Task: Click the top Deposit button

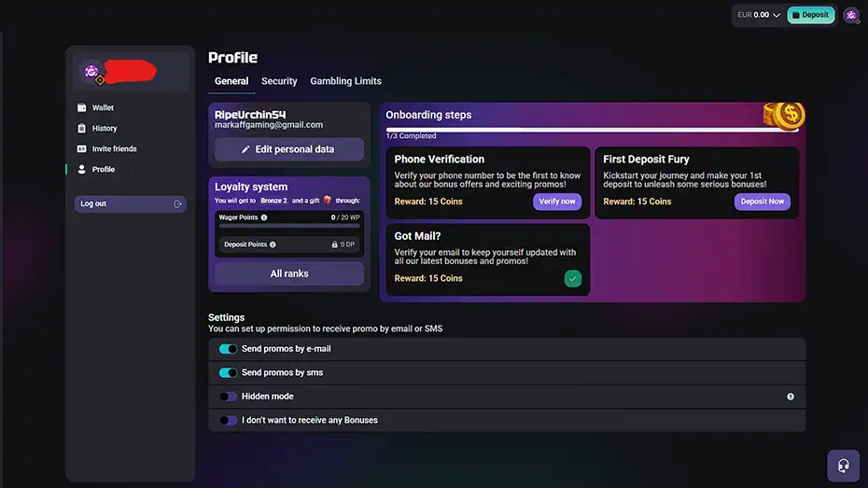Action: [x=811, y=15]
